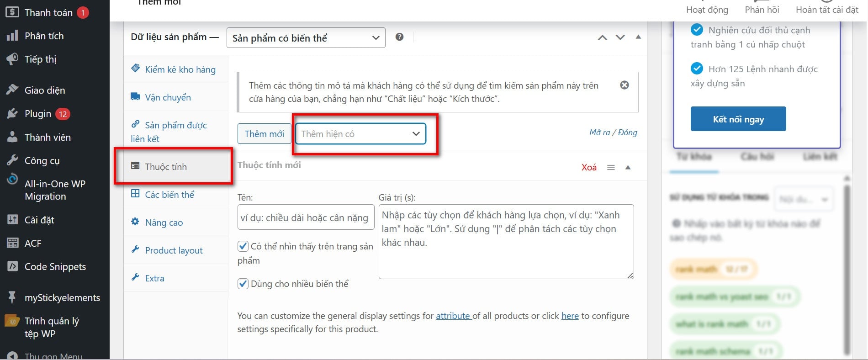Open the Product layout tab
Image resolution: width=868 pixels, height=360 pixels.
point(176,250)
